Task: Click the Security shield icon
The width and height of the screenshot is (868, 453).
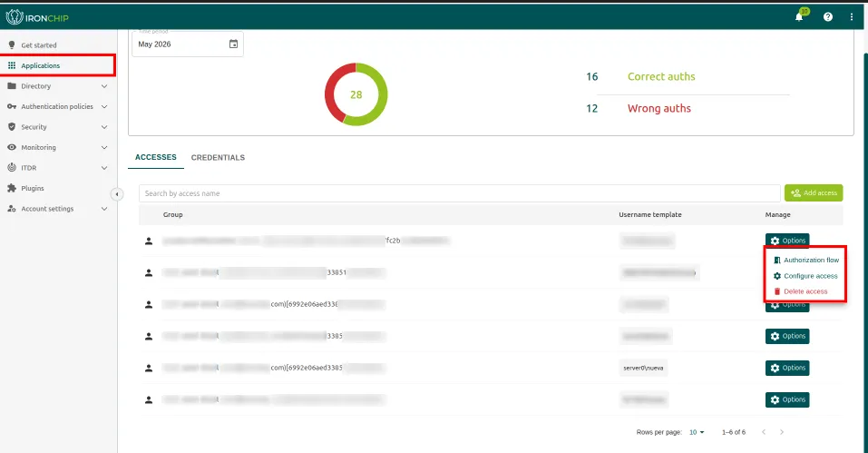Action: tap(12, 127)
